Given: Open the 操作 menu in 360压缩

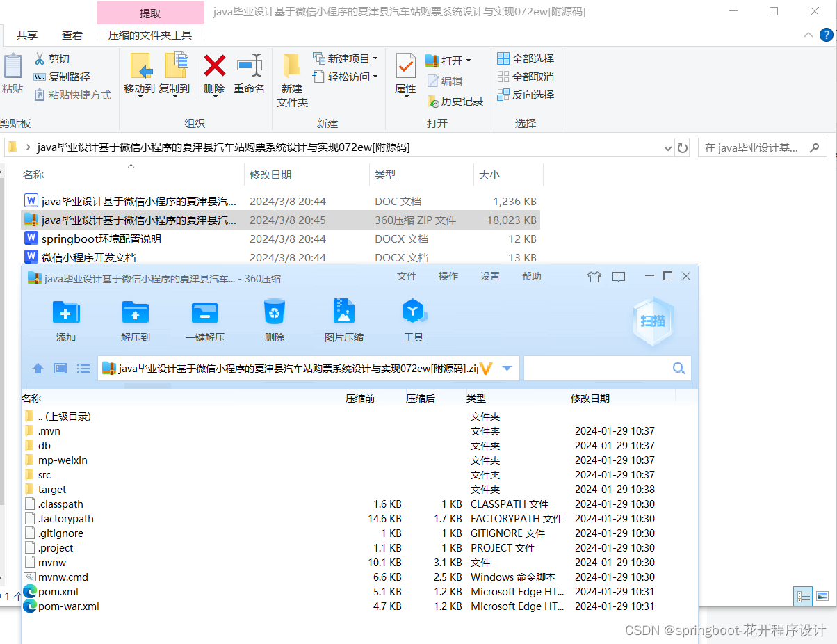Looking at the screenshot, I should (x=448, y=276).
